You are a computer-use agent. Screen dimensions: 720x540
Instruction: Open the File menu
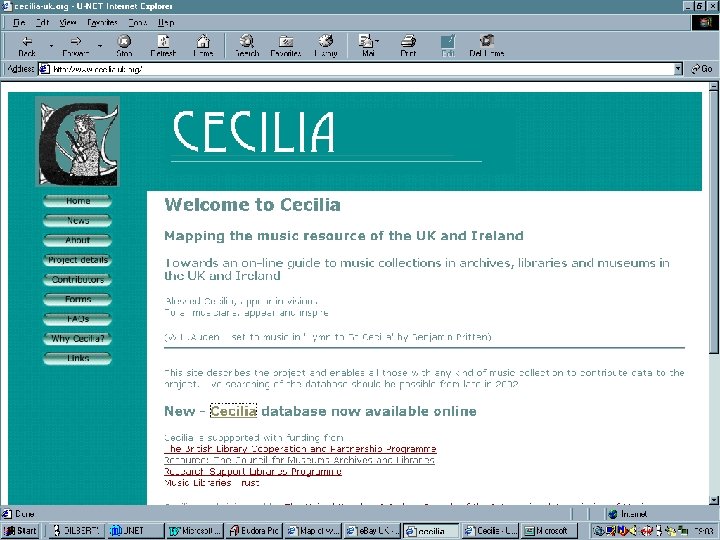click(19, 22)
